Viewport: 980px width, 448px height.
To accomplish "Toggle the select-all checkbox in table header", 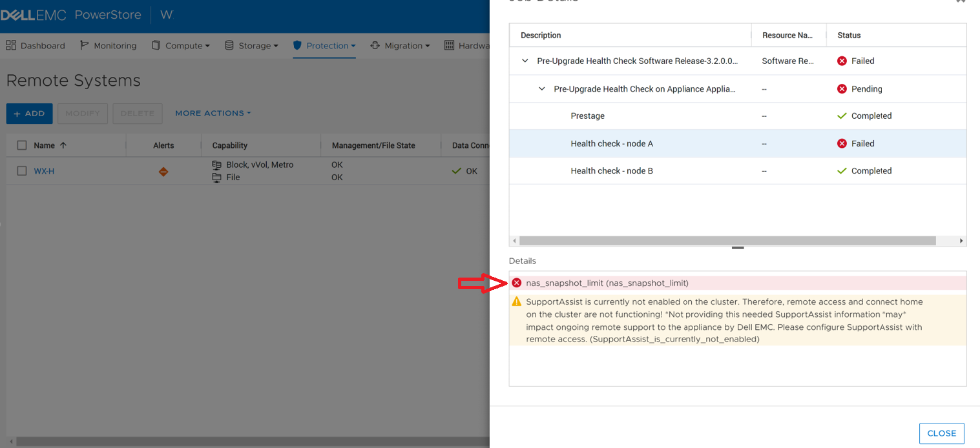I will (22, 145).
